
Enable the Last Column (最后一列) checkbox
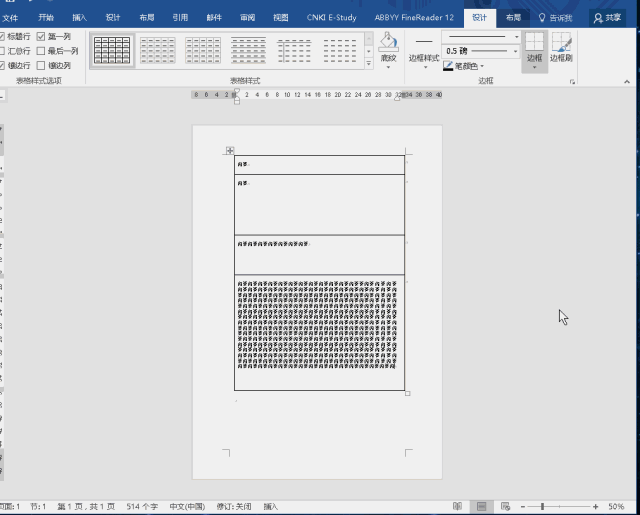(41, 50)
